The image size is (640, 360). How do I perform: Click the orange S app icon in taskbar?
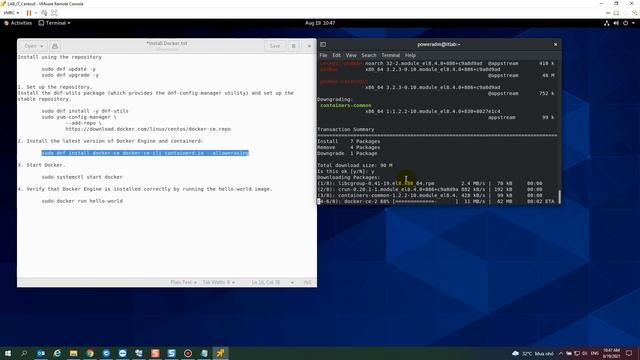click(155, 353)
